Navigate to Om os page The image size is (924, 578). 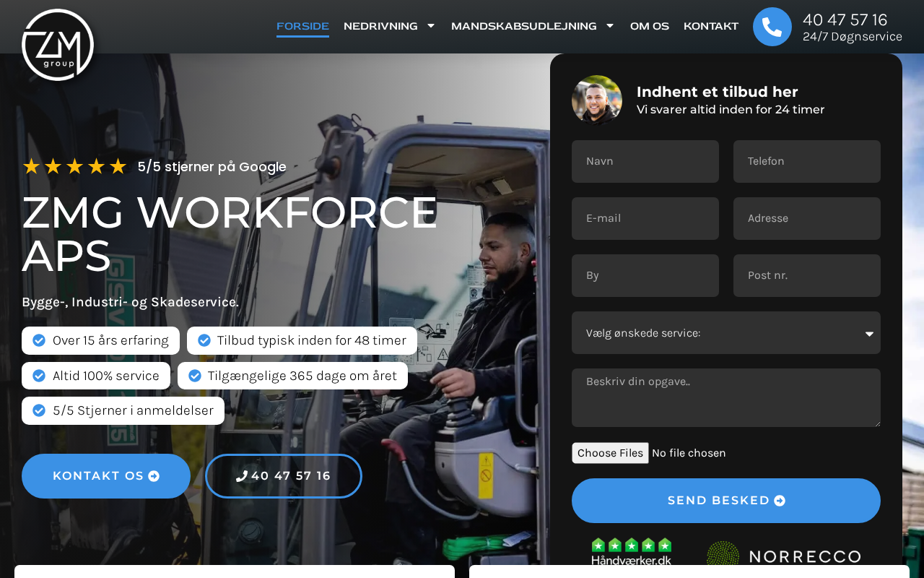pyautogui.click(x=650, y=26)
